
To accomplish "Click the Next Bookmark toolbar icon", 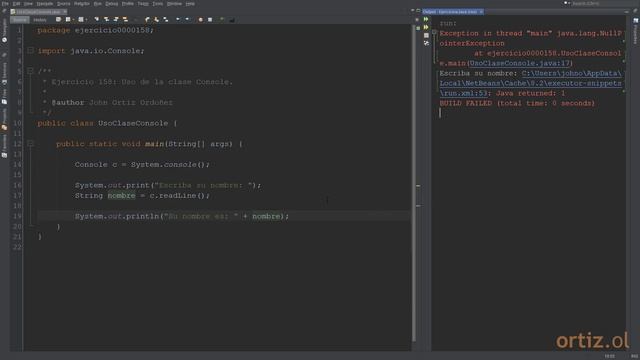I will [156, 20].
